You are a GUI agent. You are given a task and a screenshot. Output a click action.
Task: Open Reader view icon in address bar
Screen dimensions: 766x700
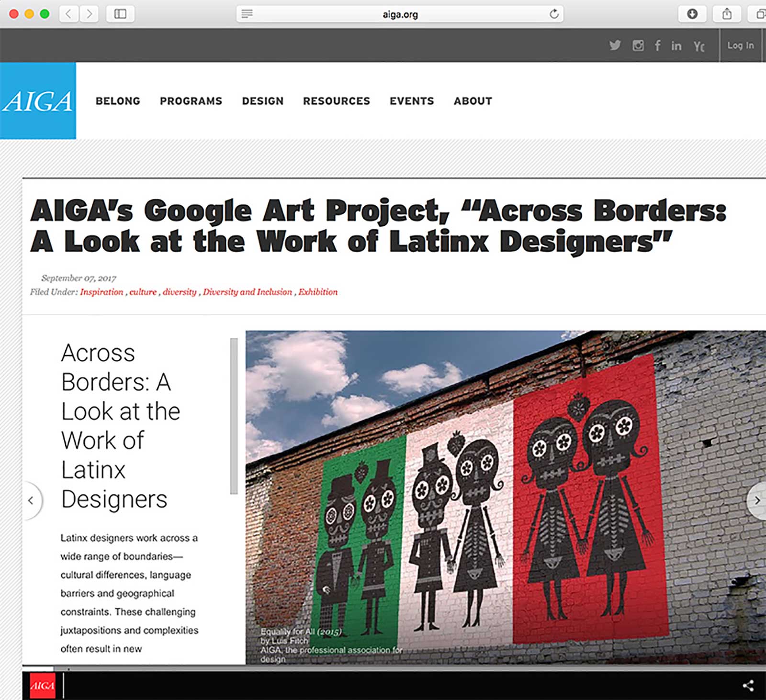coord(247,14)
